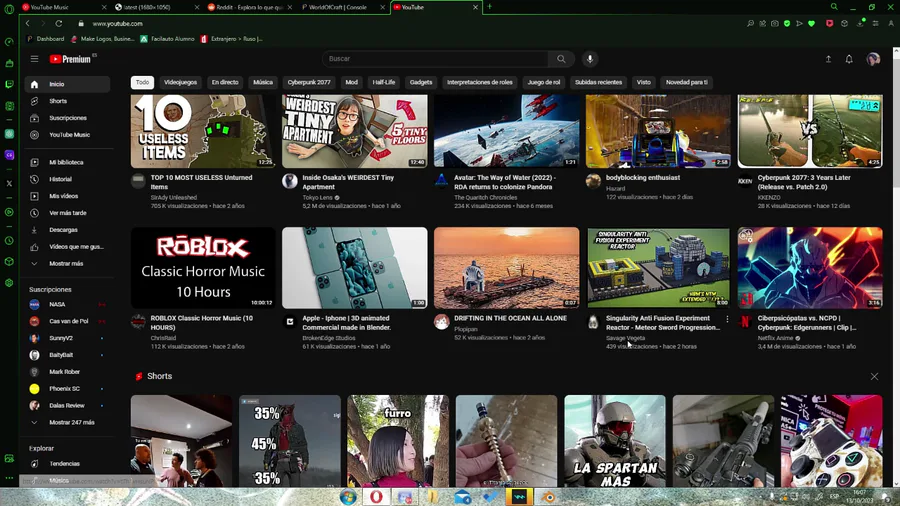Viewport: 900px width, 506px height.
Task: Activate voice search microphone
Action: click(x=589, y=59)
